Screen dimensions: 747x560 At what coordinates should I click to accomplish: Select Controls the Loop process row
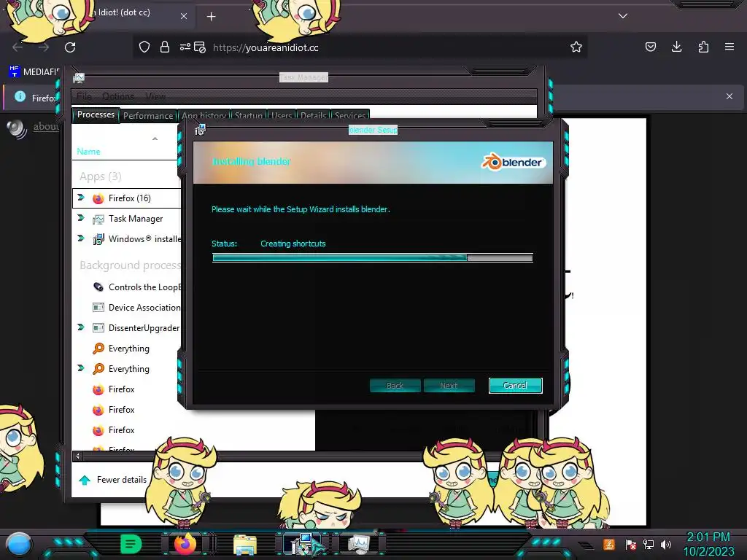(x=127, y=287)
